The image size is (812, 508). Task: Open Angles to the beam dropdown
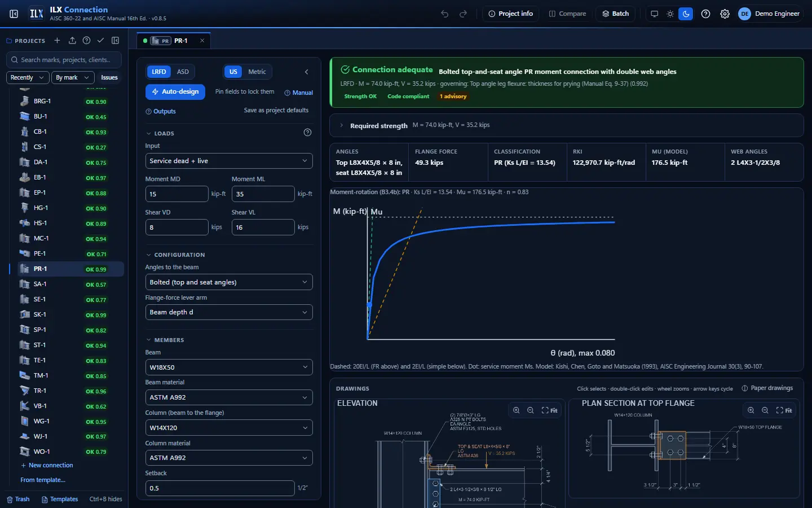(x=229, y=282)
